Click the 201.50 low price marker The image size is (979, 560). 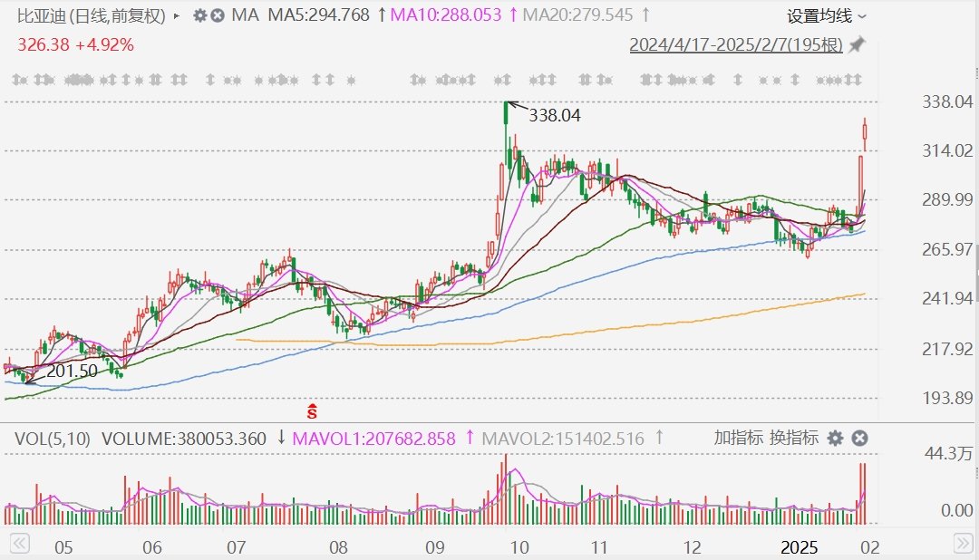click(71, 372)
